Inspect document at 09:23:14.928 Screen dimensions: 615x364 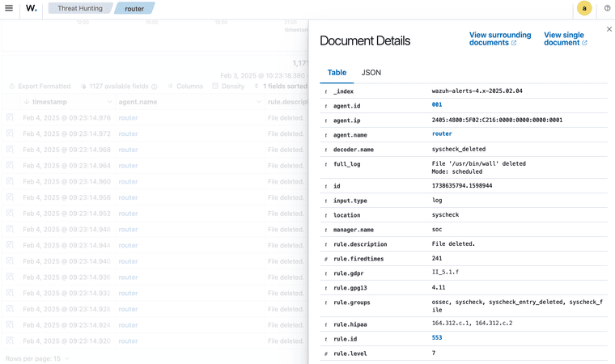point(11,309)
